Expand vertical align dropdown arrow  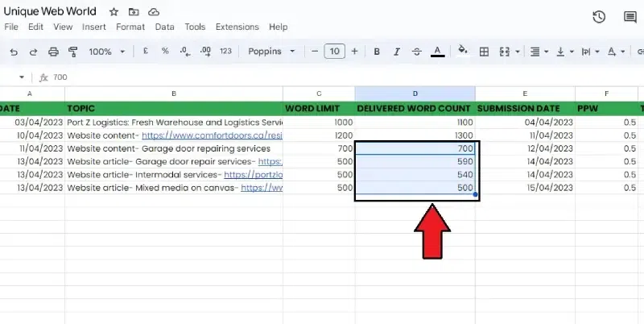[x=572, y=52]
